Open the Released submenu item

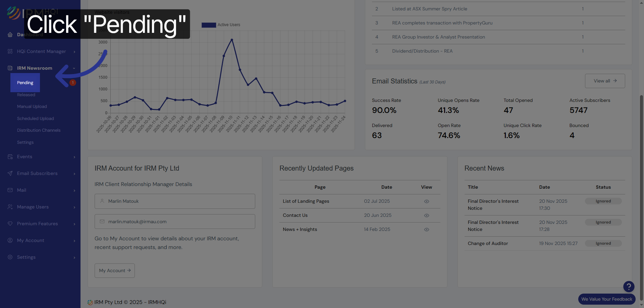pos(26,95)
